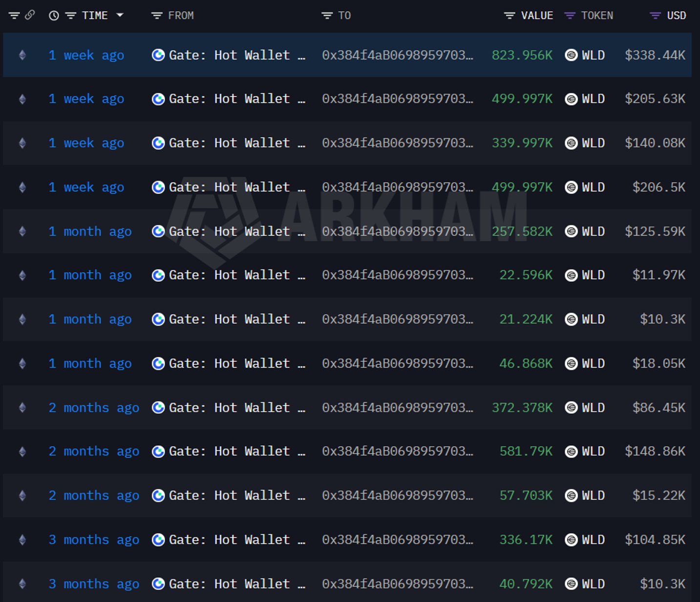Open the leftmost filter icon in the header
The image size is (700, 602).
(14, 16)
